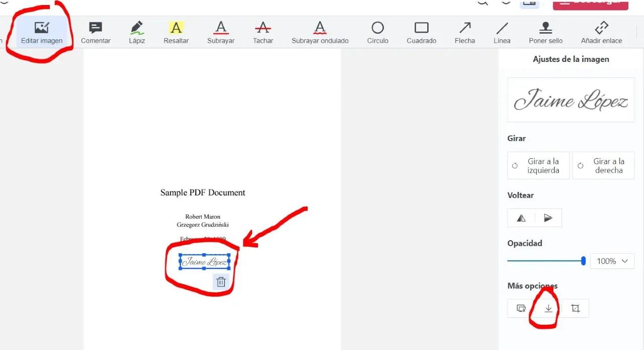Select the Tachar strikethrough tool
Viewport: 644px width, 350px height.
pos(263,32)
